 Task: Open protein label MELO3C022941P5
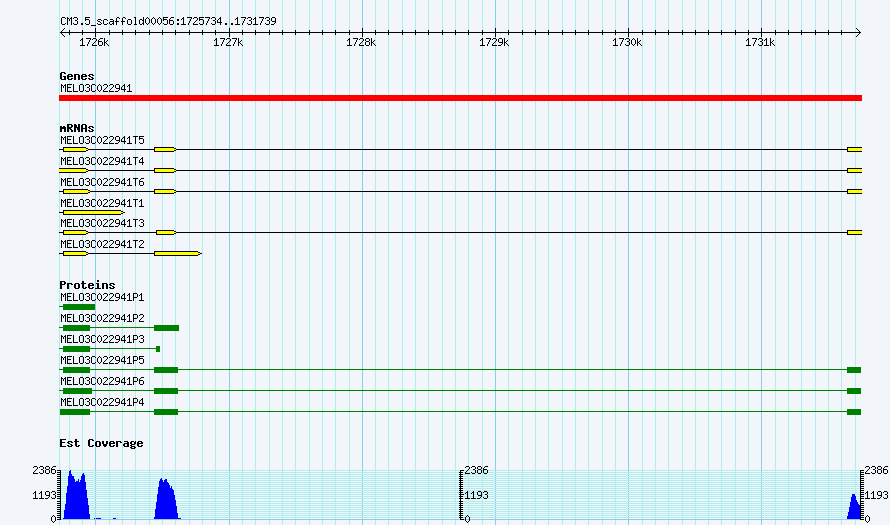point(102,360)
